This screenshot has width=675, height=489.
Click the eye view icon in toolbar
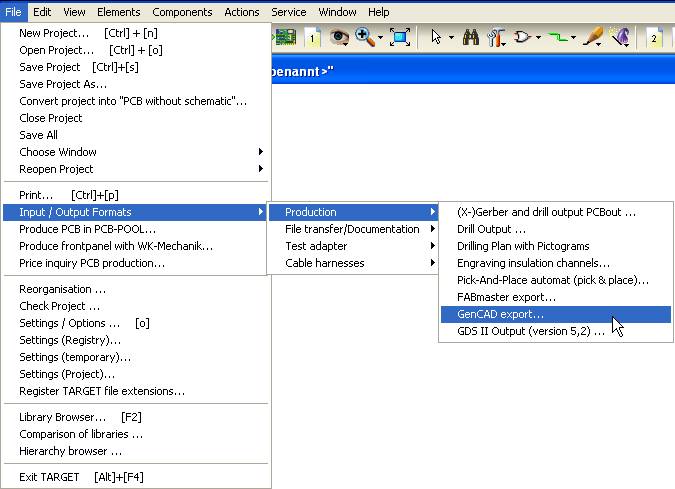339,37
